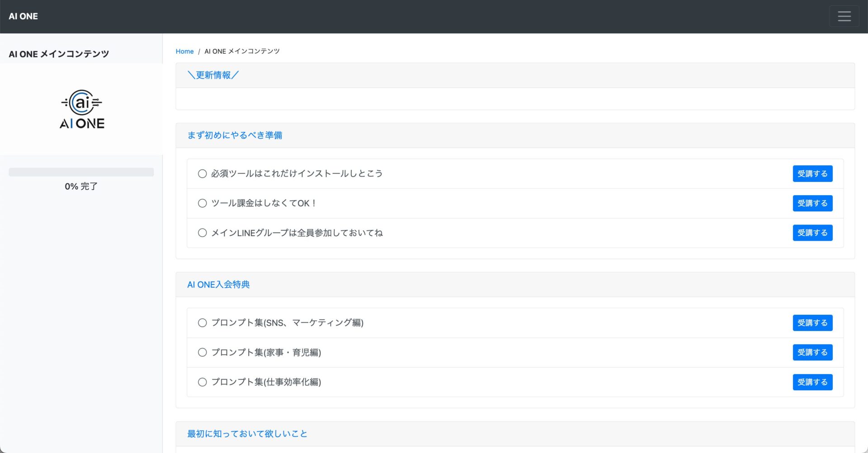Open the hamburger navigation menu
Screen dimensions: 868x453
pos(844,16)
